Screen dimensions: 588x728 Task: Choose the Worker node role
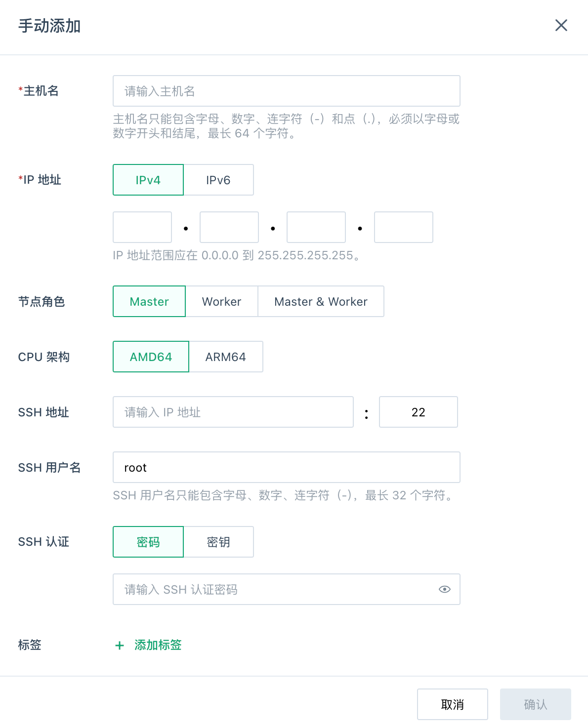[x=221, y=301]
